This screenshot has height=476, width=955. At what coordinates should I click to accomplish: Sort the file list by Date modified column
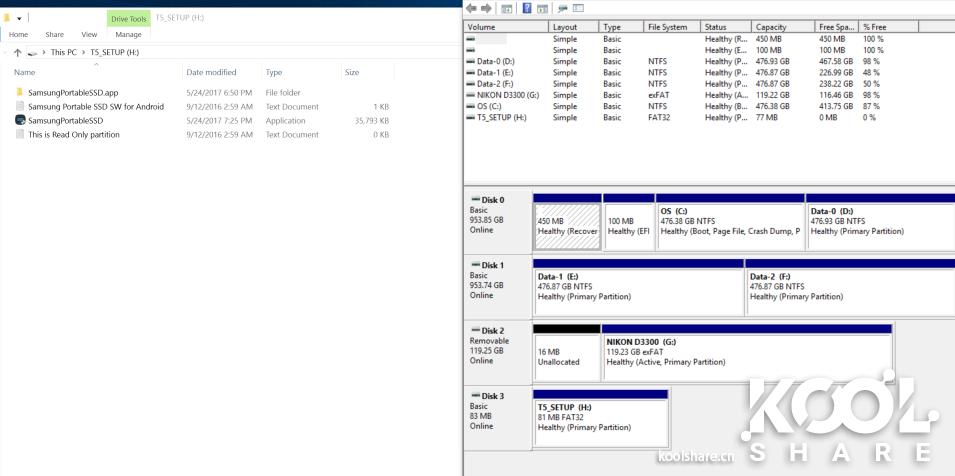tap(211, 72)
